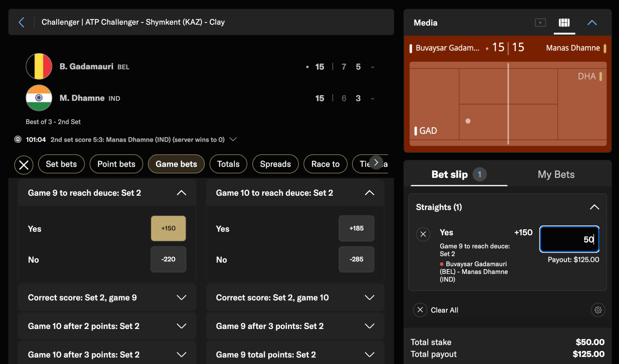Remove the Yes +150 selection from slip
The height and width of the screenshot is (364, 619).
[x=423, y=234]
